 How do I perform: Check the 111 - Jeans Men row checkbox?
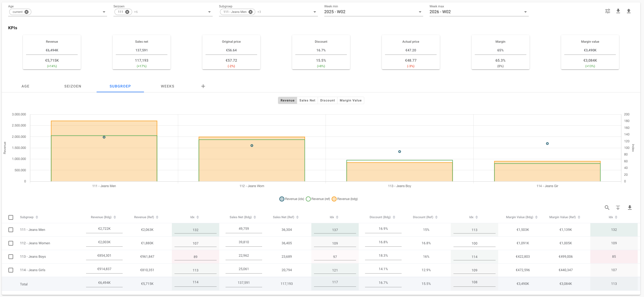click(11, 230)
